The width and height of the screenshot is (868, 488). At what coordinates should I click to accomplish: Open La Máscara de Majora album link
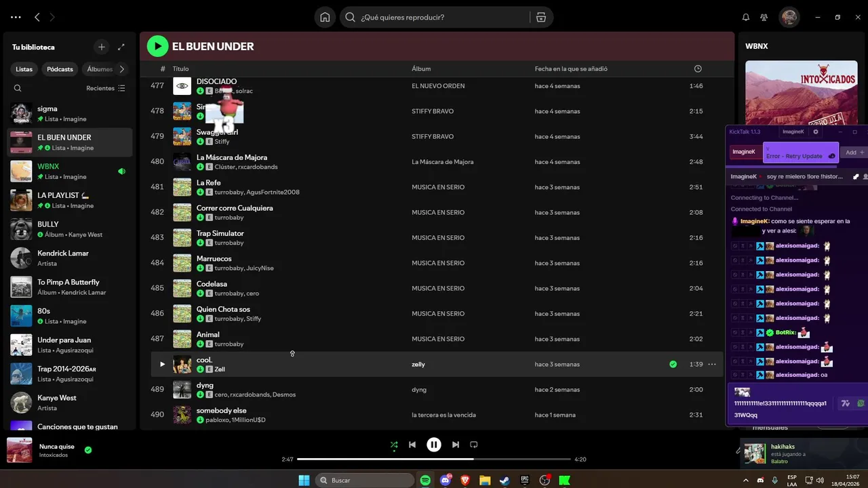tap(442, 162)
